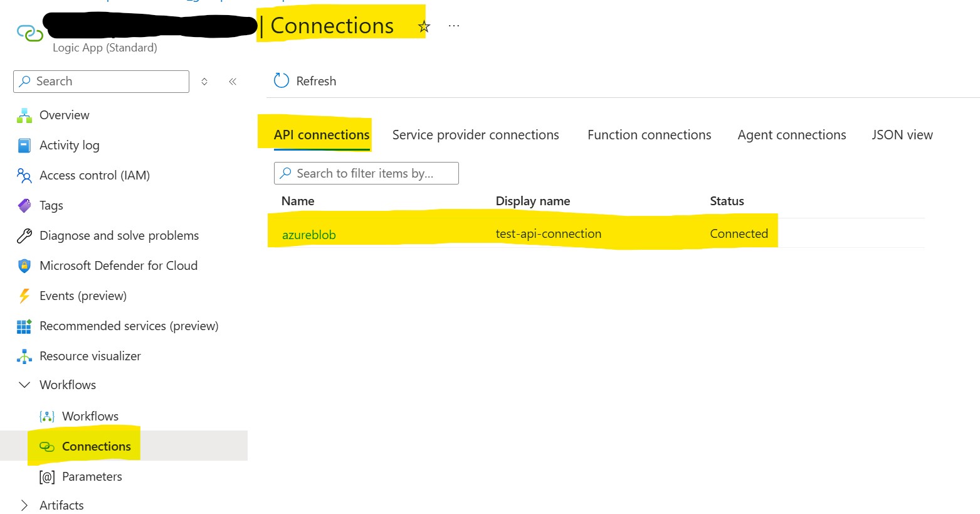The width and height of the screenshot is (980, 514).
Task: Click the Defender for Cloud shield icon
Action: (x=24, y=266)
